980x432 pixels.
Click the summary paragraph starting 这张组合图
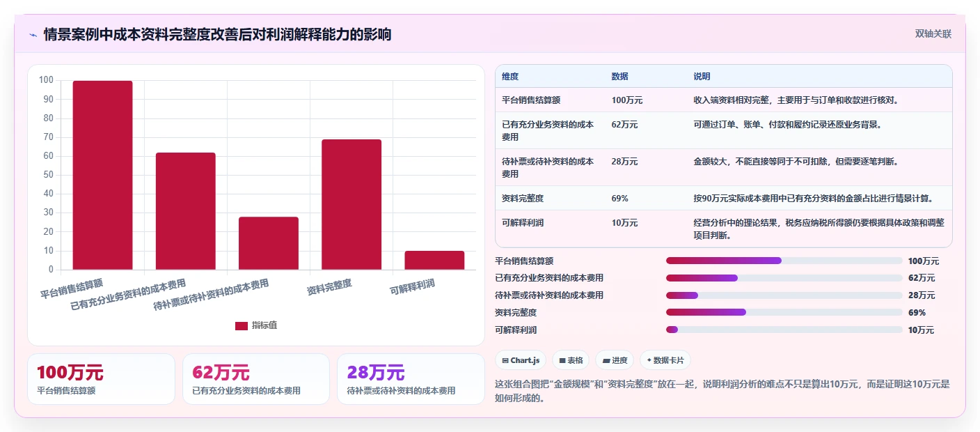(722, 391)
